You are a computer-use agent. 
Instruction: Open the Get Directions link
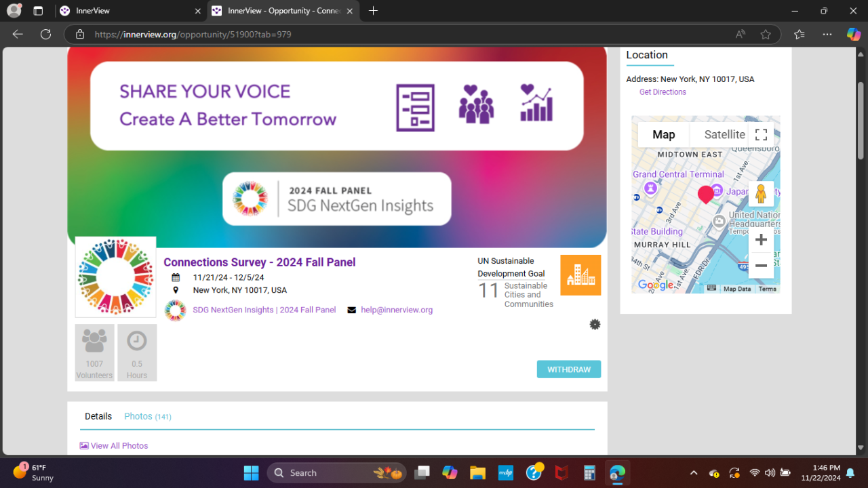pyautogui.click(x=663, y=92)
